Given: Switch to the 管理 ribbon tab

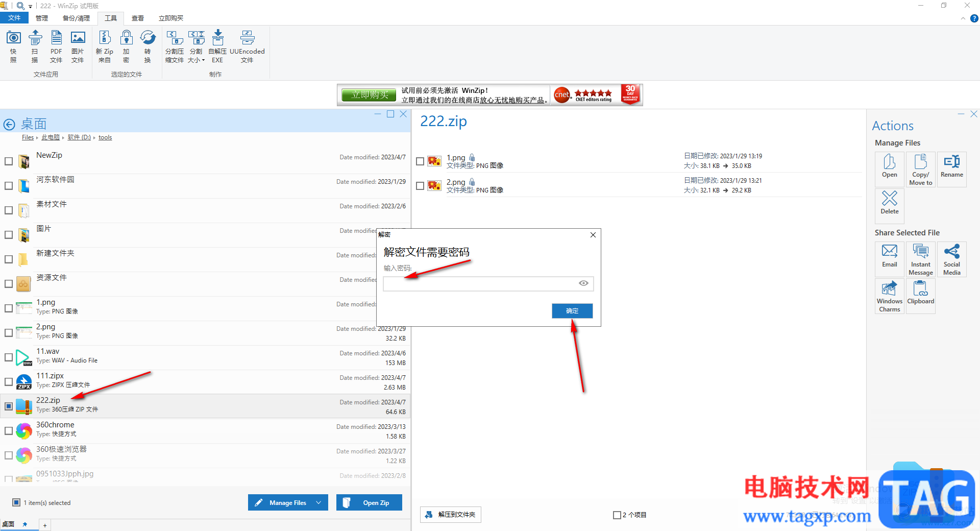Looking at the screenshot, I should 42,18.
